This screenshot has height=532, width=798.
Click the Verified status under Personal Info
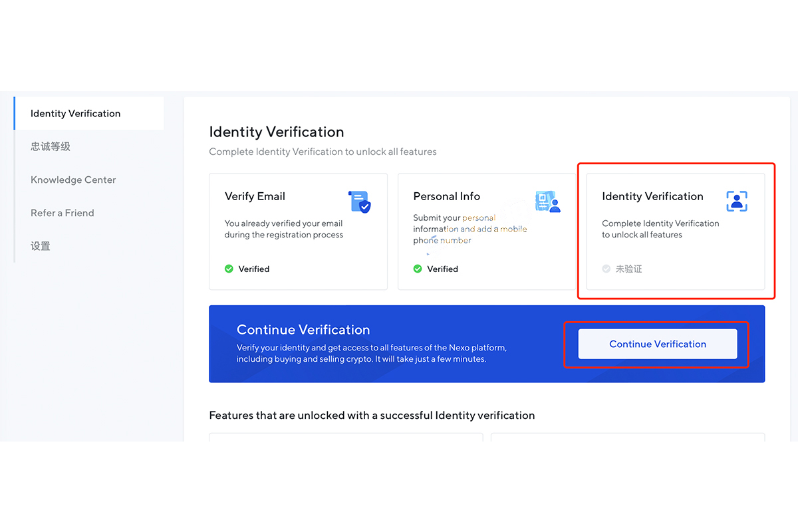coord(443,269)
